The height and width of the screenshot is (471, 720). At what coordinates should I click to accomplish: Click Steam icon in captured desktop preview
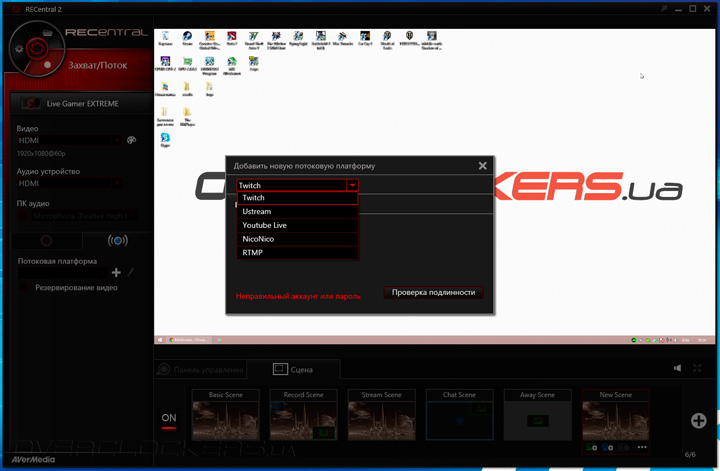point(187,38)
